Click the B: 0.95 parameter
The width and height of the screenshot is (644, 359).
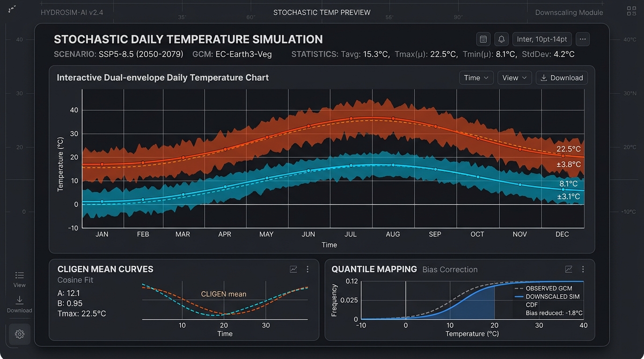coord(70,303)
